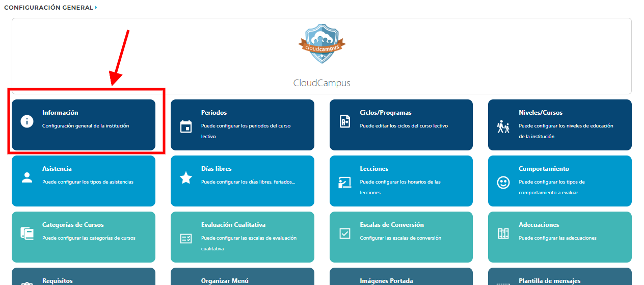
Task: Open the Periodos card title
Action: (x=214, y=113)
